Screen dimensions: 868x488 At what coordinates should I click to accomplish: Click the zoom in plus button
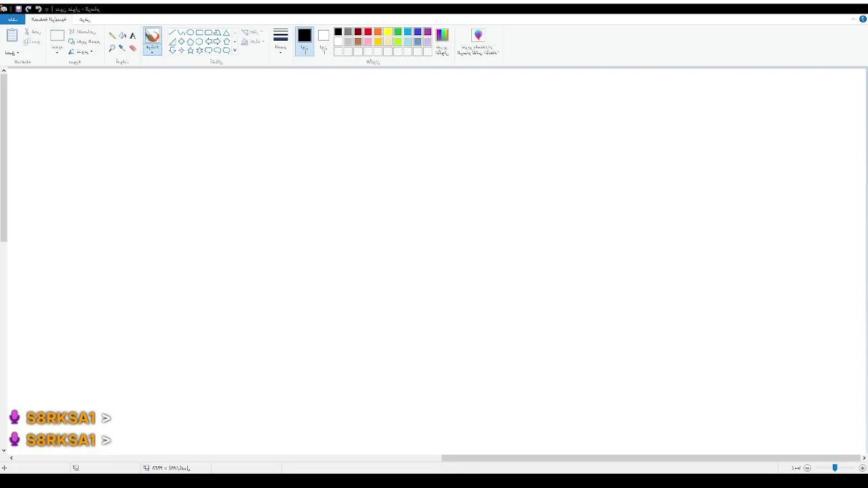pyautogui.click(x=862, y=468)
